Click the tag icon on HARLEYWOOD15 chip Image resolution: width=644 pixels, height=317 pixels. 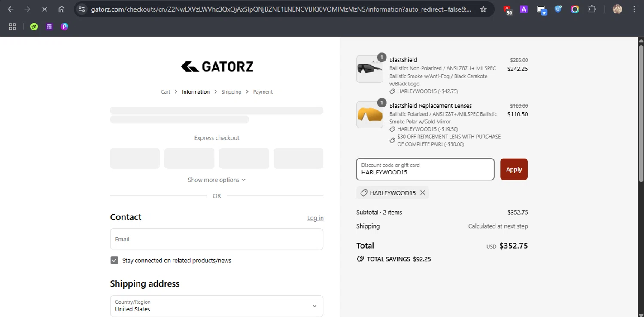pos(364,193)
